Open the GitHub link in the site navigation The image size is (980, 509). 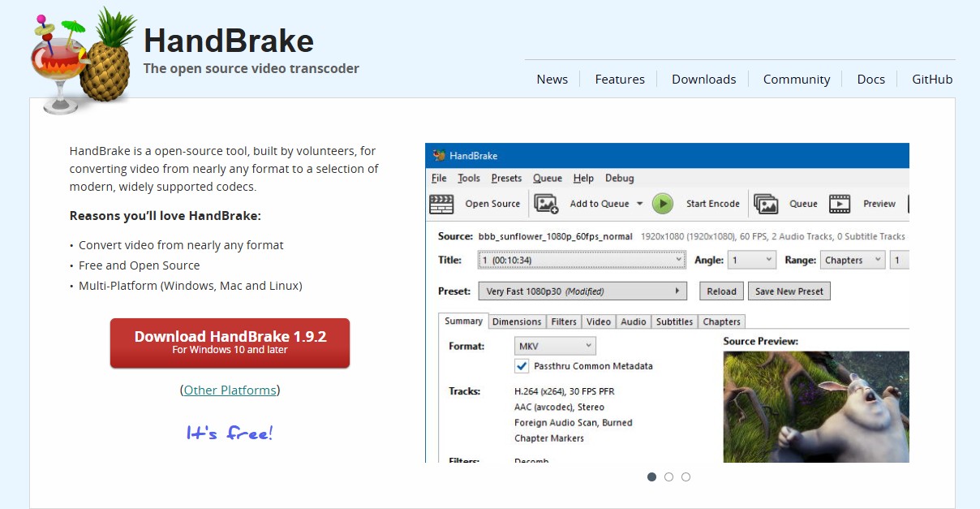[932, 80]
